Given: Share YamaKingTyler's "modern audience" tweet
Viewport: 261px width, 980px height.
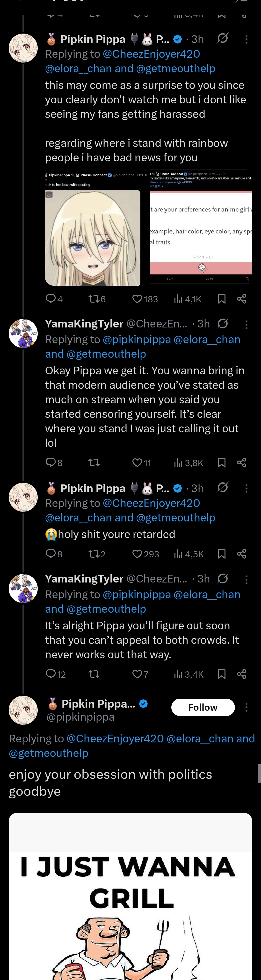Looking at the screenshot, I should click(242, 463).
